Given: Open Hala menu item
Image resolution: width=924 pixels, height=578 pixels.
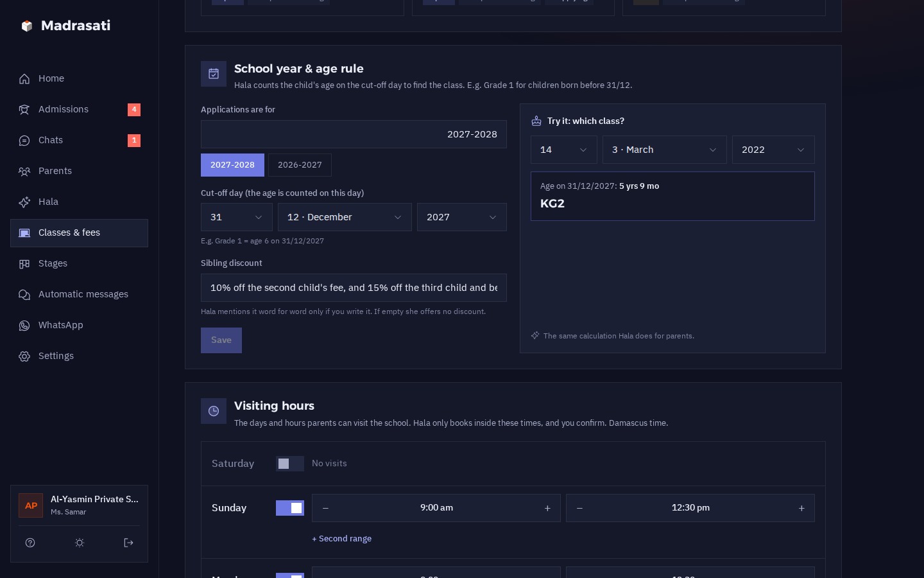Looking at the screenshot, I should tap(79, 202).
